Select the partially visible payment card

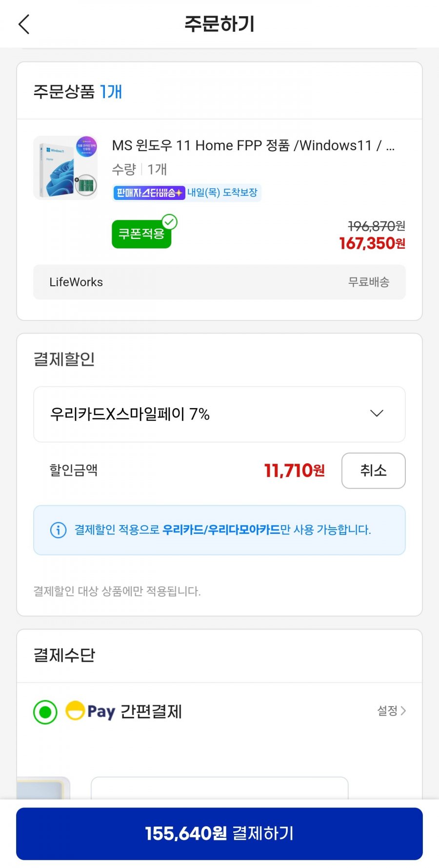click(43, 788)
